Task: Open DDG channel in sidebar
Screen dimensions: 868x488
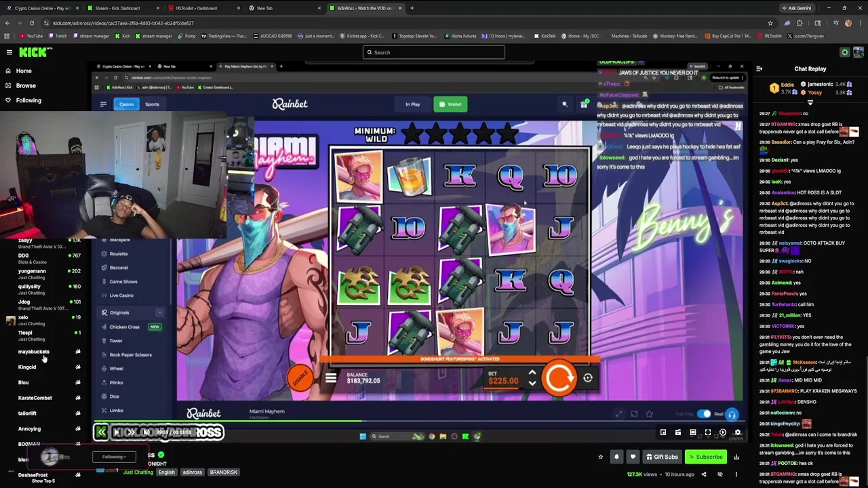Action: point(24,256)
